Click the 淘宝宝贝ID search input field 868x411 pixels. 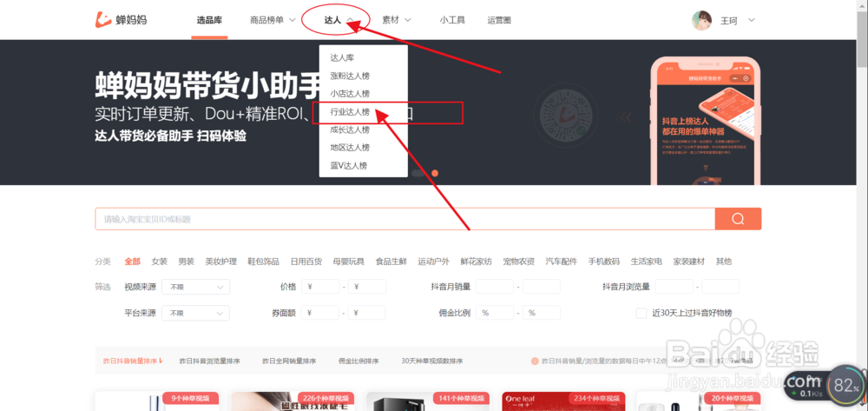point(404,219)
